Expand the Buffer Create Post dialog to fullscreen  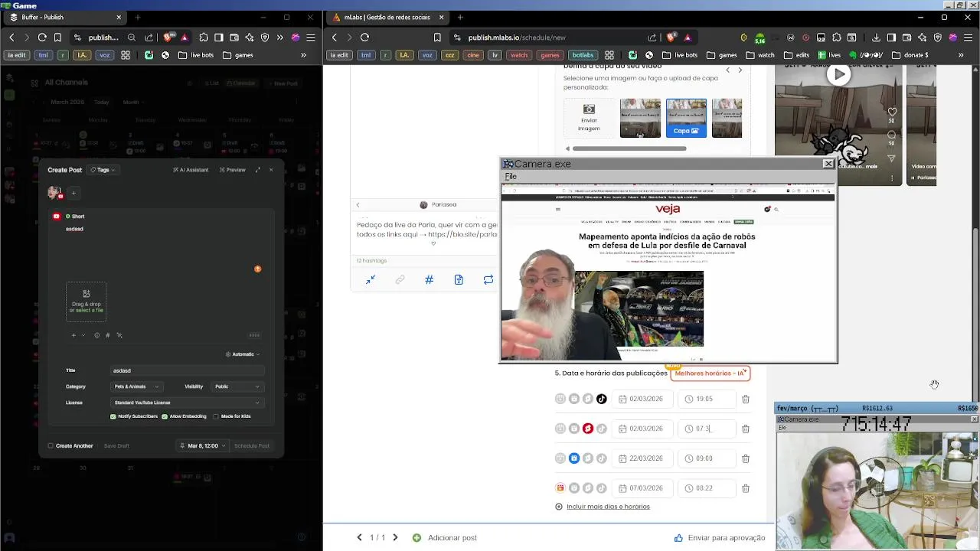click(x=258, y=170)
